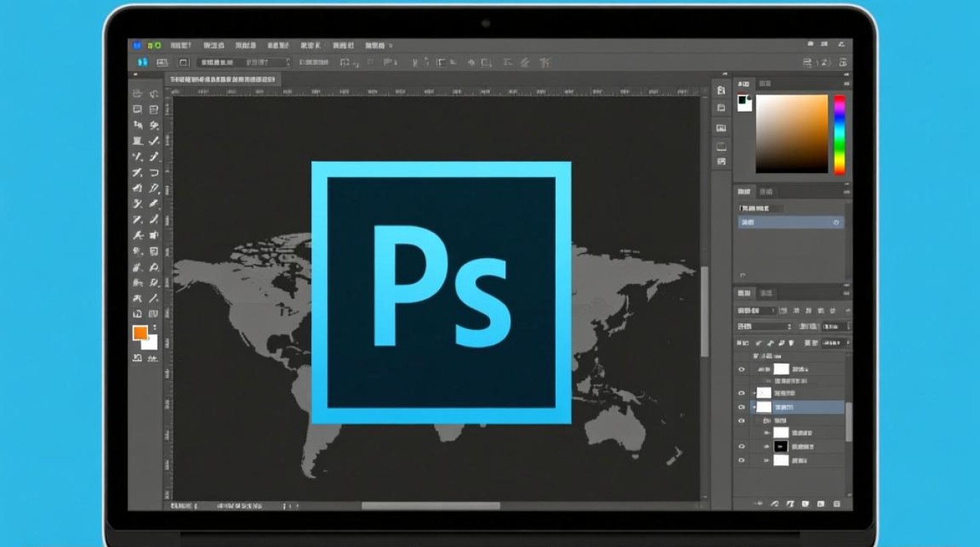Switch to the second tab of the Layers panel
The height and width of the screenshot is (547, 980).
pyautogui.click(x=766, y=295)
